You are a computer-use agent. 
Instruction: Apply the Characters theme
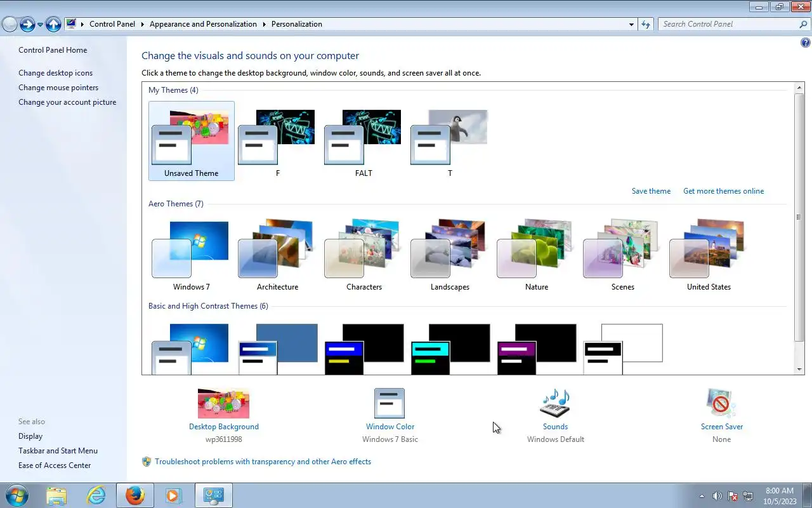tap(363, 255)
